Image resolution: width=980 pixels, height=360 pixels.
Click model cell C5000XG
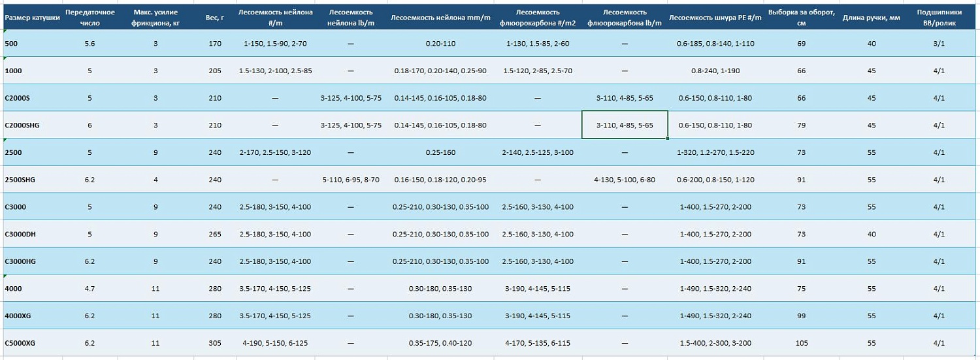click(32, 342)
